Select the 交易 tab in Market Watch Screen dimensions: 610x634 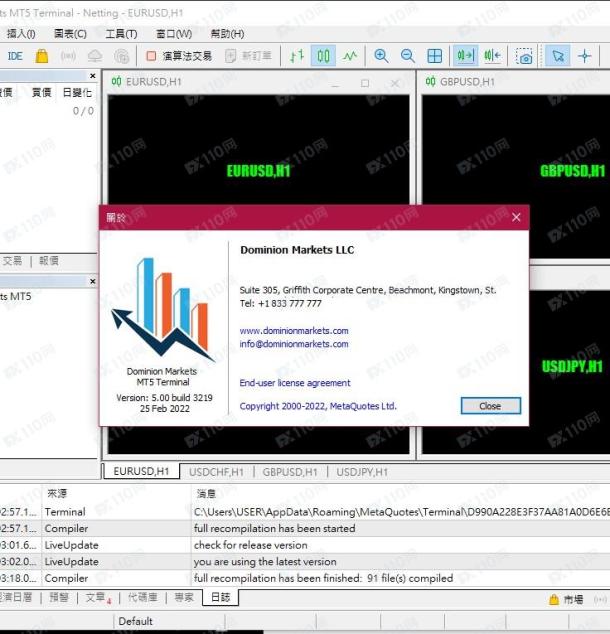pyautogui.click(x=13, y=261)
